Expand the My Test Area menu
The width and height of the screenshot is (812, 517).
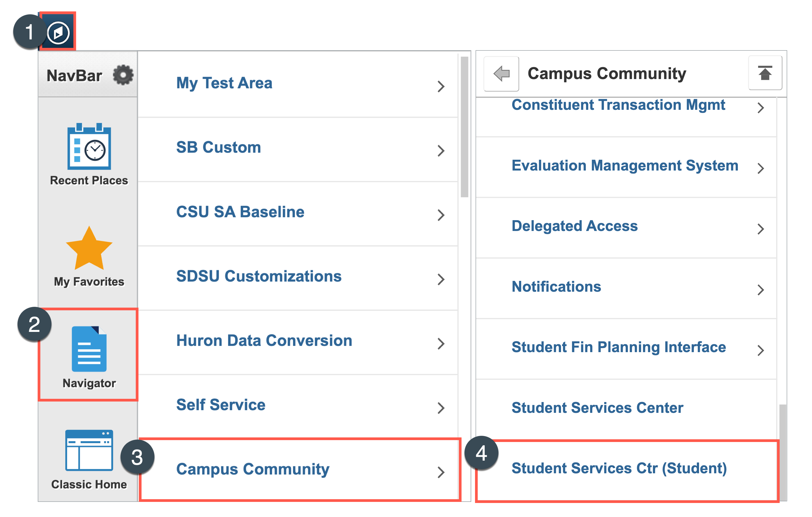tap(224, 83)
